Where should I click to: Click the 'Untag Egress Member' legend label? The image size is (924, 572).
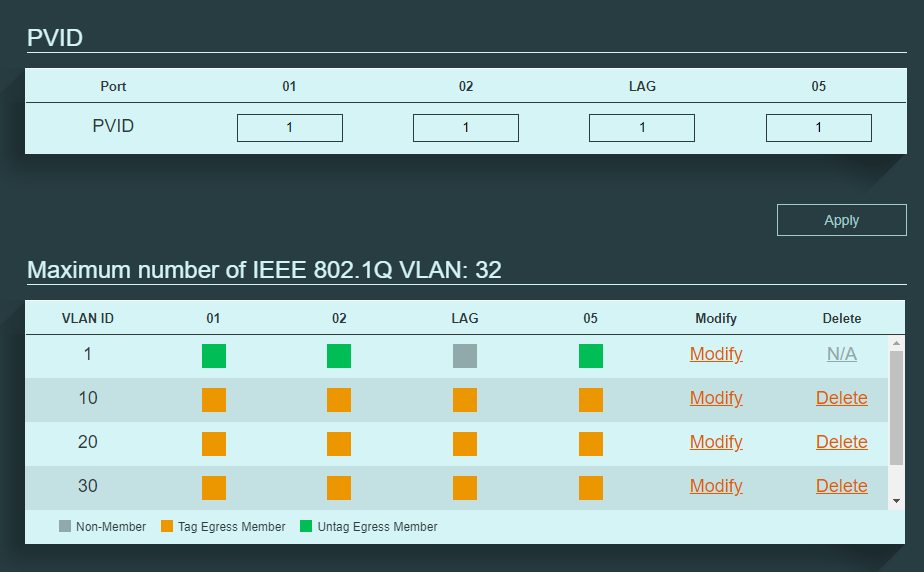click(x=377, y=527)
